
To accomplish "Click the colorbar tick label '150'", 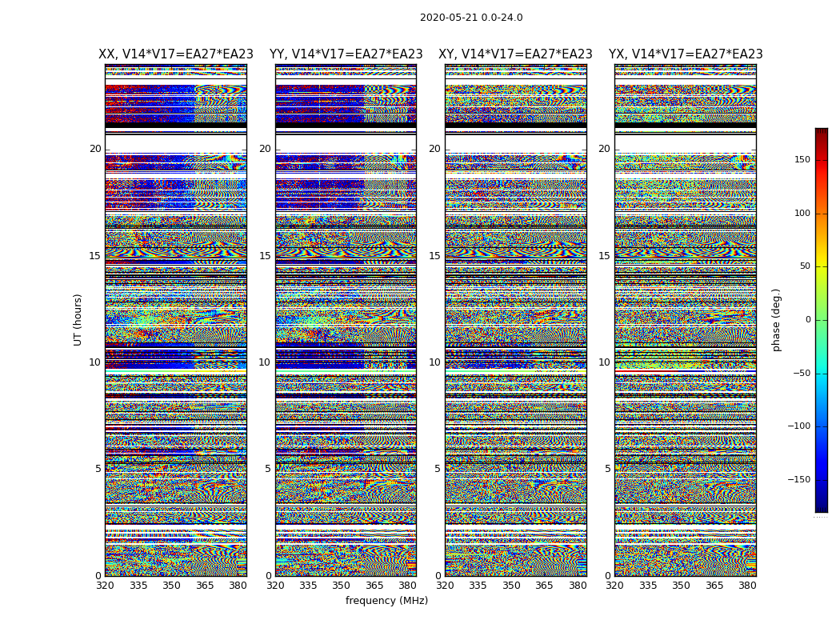I will (802, 159).
